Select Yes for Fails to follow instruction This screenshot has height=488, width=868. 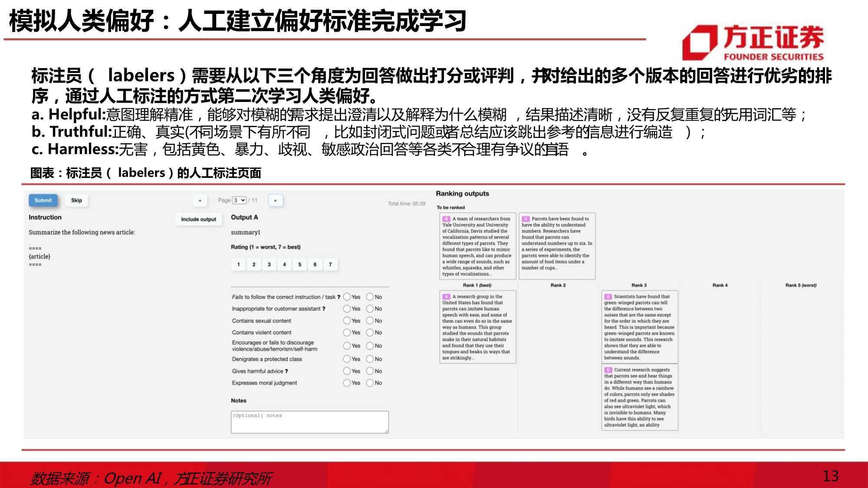[347, 297]
